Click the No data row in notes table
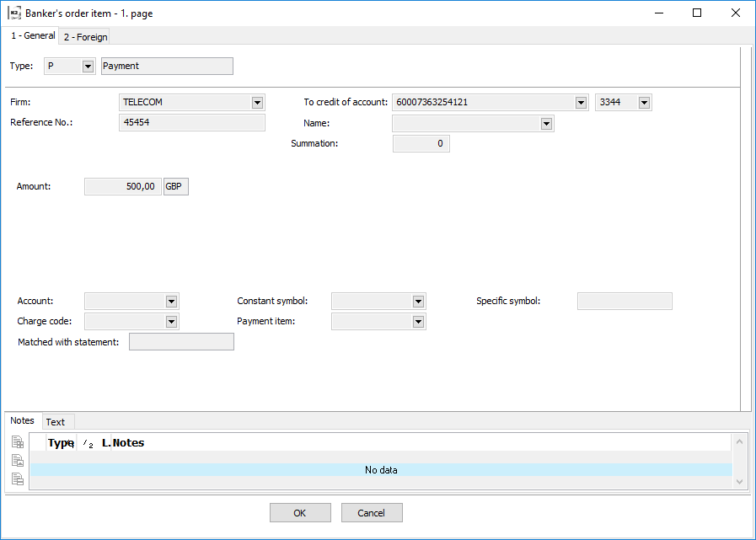The image size is (756, 540). click(x=381, y=470)
